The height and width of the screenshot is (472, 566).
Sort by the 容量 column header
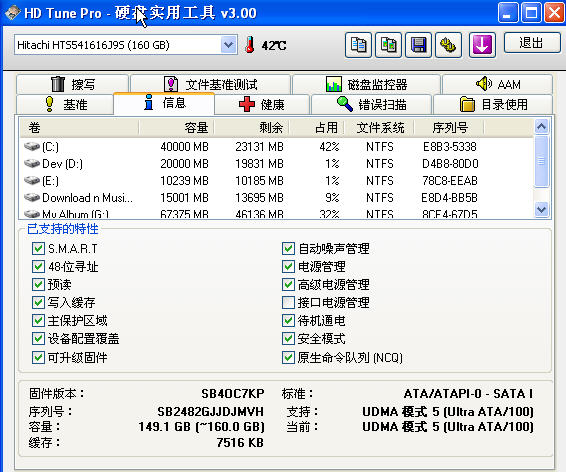tap(177, 127)
